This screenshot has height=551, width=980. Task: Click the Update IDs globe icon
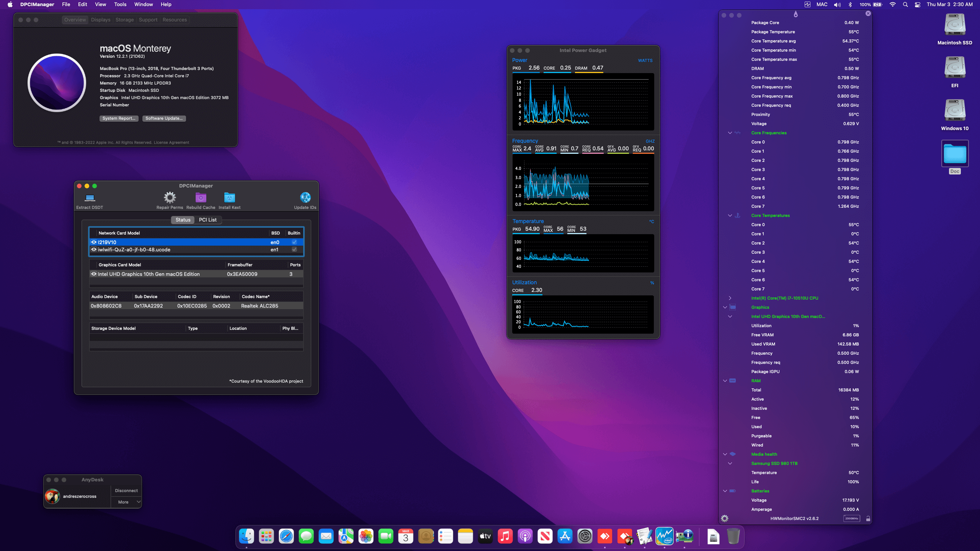305,198
